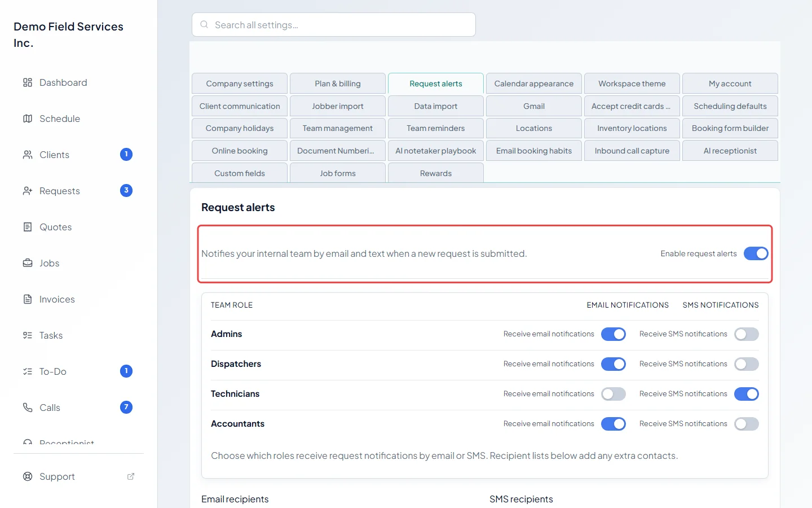Viewport: 812px width, 508px height.
Task: Click the To-Do badge showing 1
Action: tap(126, 371)
